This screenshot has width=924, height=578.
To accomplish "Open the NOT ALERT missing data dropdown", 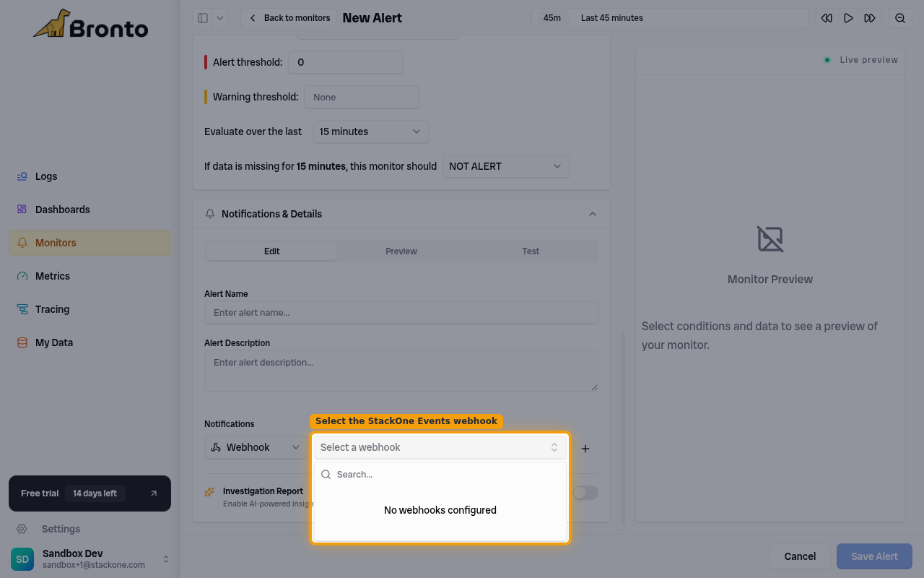I will [505, 166].
